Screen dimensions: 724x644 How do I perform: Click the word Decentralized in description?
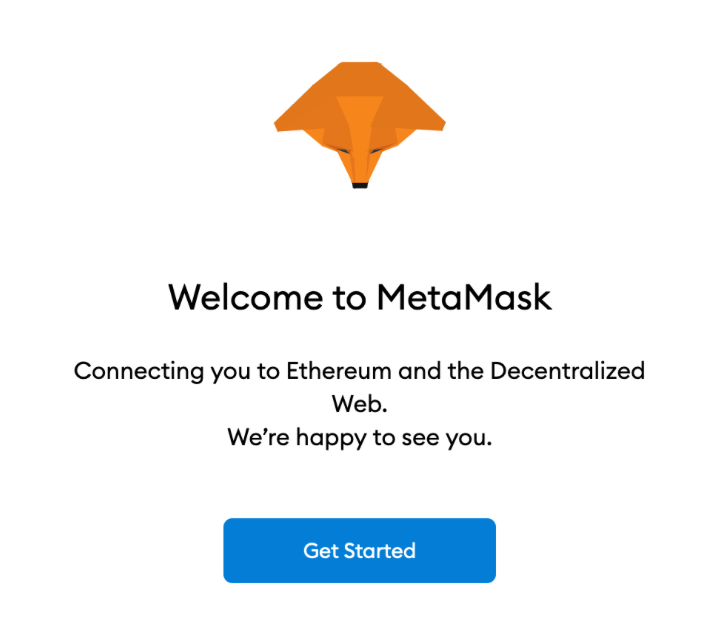coord(567,371)
